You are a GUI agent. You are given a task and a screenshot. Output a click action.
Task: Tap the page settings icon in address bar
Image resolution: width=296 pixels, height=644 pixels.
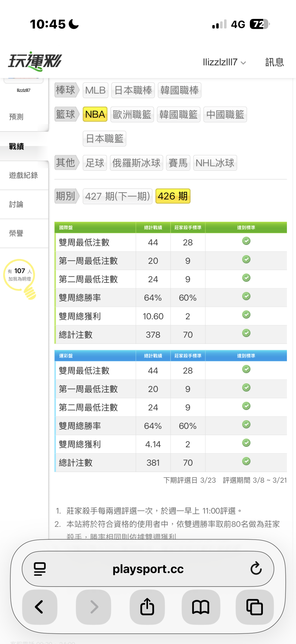pyautogui.click(x=40, y=569)
